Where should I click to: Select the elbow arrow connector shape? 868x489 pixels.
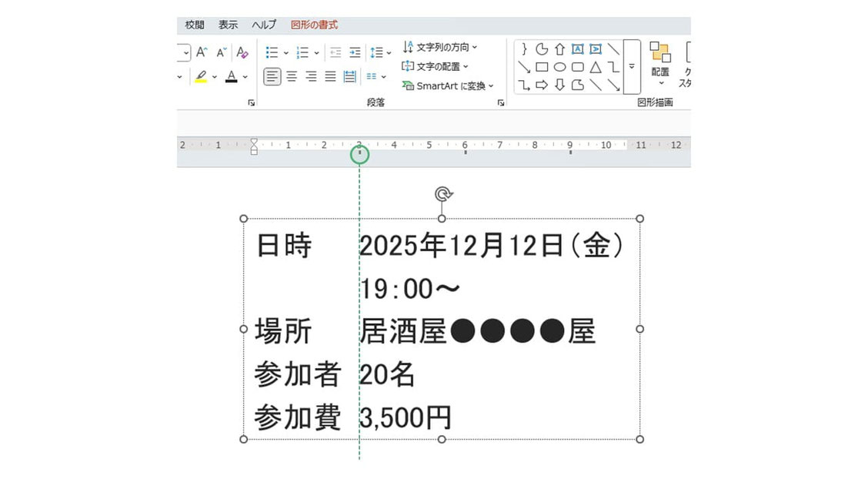(x=524, y=85)
